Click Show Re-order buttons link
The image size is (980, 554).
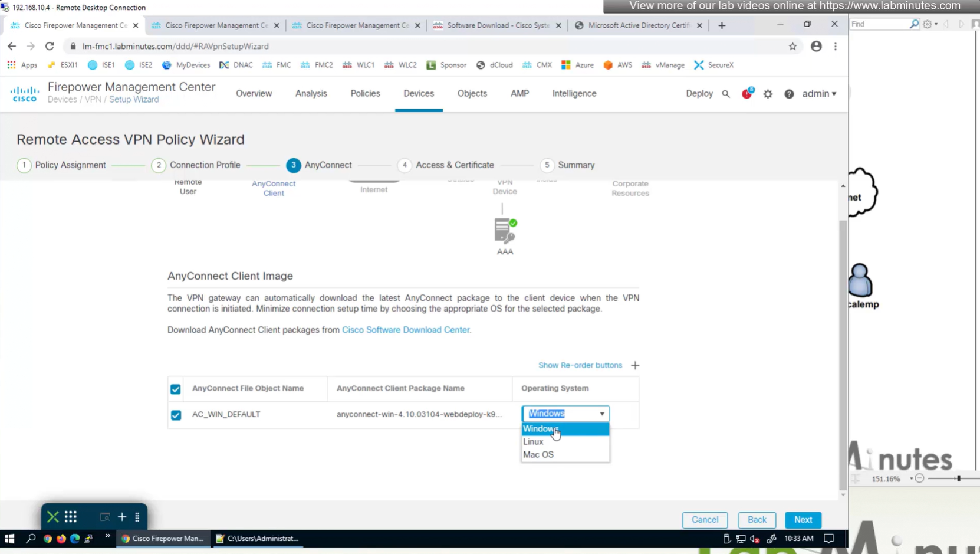[580, 365]
